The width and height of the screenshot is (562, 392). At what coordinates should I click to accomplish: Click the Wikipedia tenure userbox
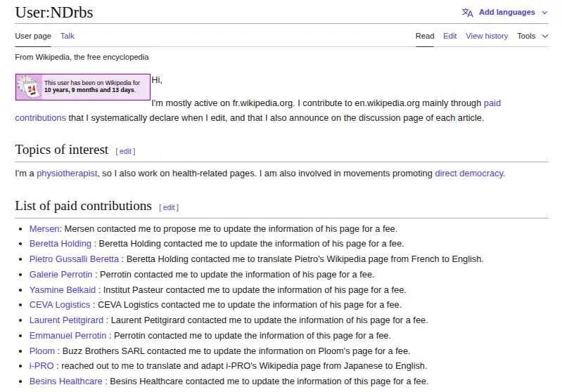click(x=83, y=87)
